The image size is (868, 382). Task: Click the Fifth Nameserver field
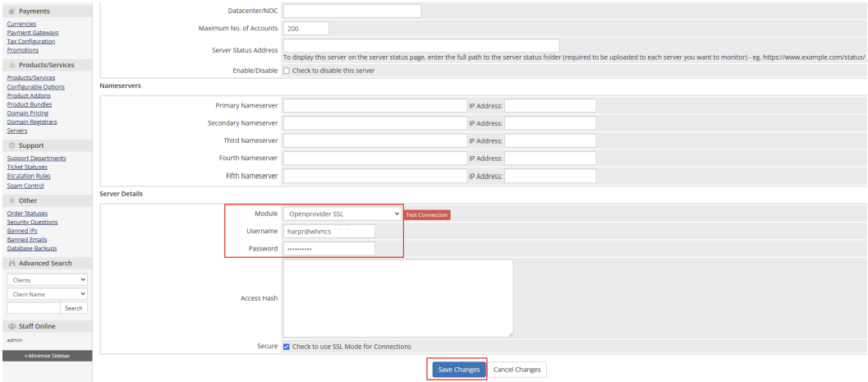[375, 176]
